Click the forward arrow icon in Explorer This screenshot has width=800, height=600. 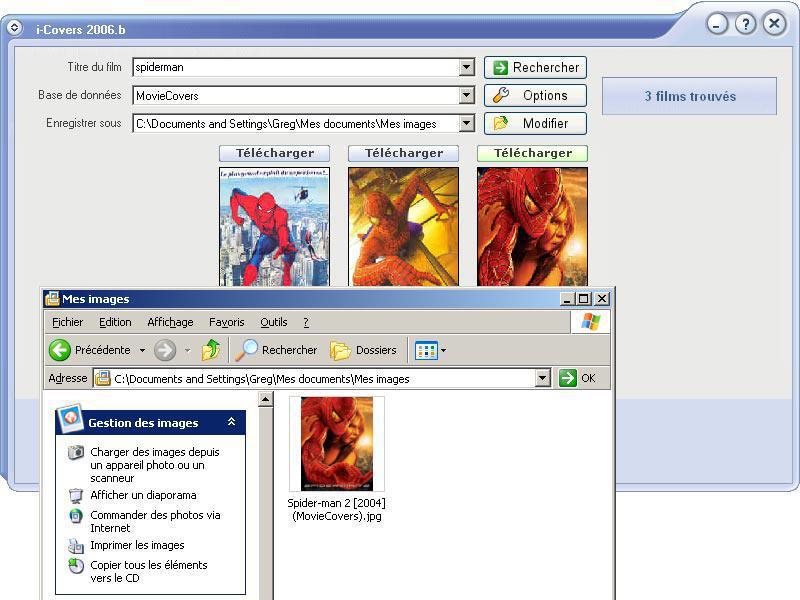[165, 351]
